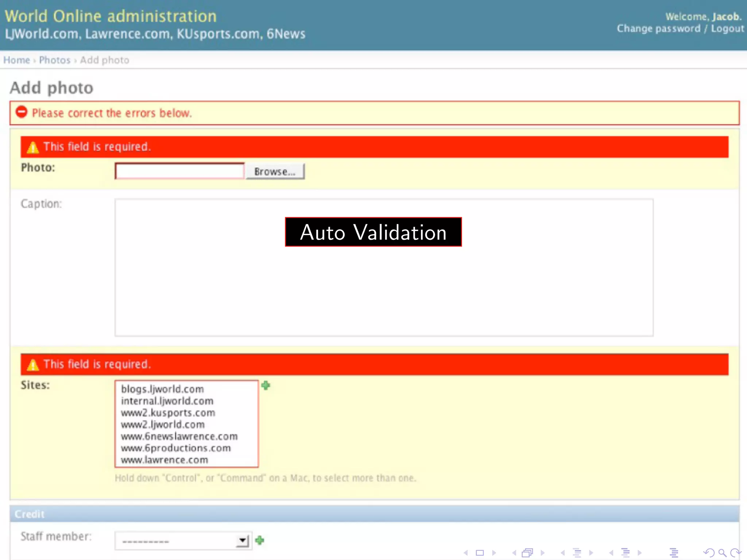This screenshot has height=560, width=747.
Task: Click the beamer go-forward curved arrow icon
Action: coord(735,553)
